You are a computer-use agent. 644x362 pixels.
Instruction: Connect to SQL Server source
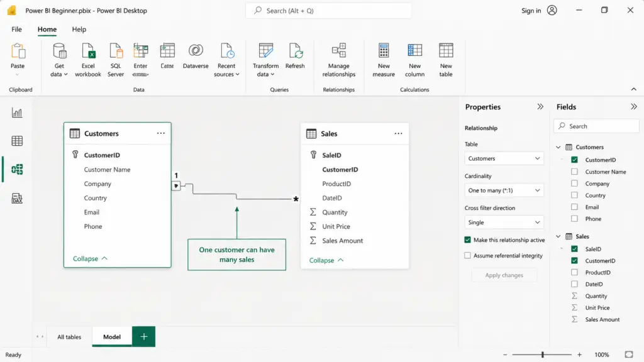[116, 60]
